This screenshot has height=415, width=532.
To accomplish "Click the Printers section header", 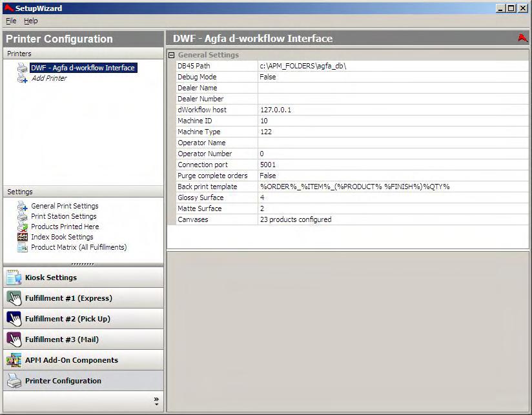I will tap(83, 54).
